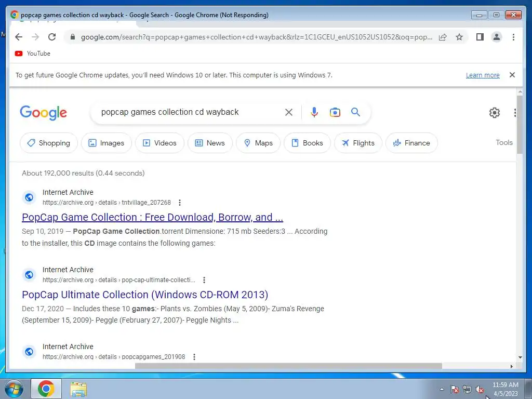Open the taskbar clock and date

505,389
